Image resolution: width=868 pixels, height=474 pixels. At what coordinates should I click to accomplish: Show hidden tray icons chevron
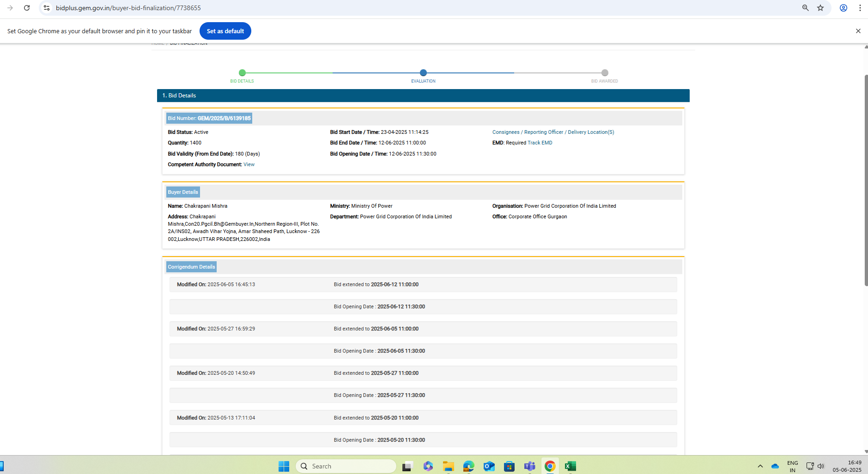(x=760, y=466)
